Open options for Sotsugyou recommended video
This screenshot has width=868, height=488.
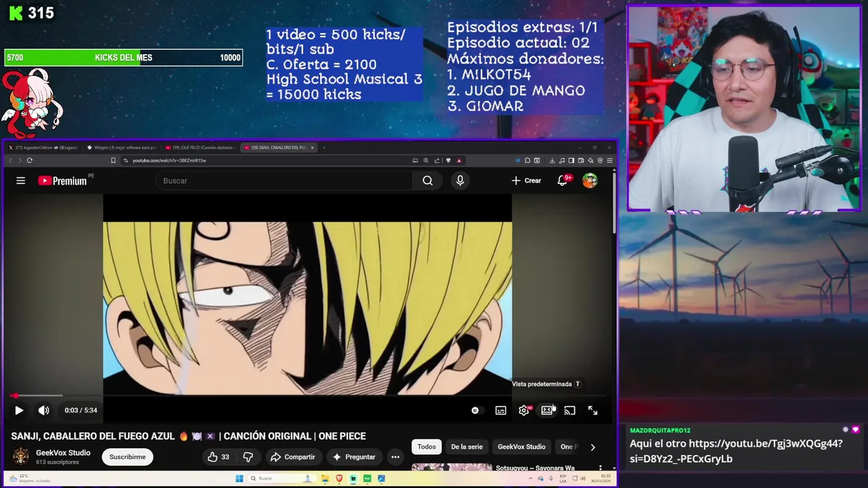coord(600,468)
